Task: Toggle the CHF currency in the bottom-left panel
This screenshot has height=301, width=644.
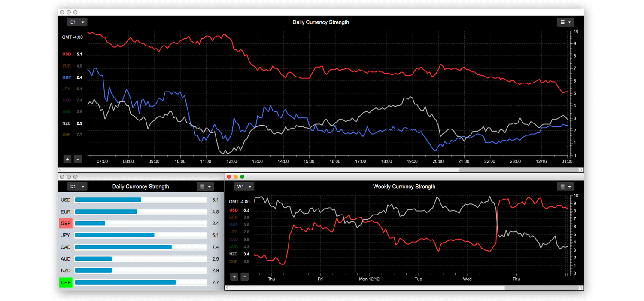Action: [x=65, y=283]
